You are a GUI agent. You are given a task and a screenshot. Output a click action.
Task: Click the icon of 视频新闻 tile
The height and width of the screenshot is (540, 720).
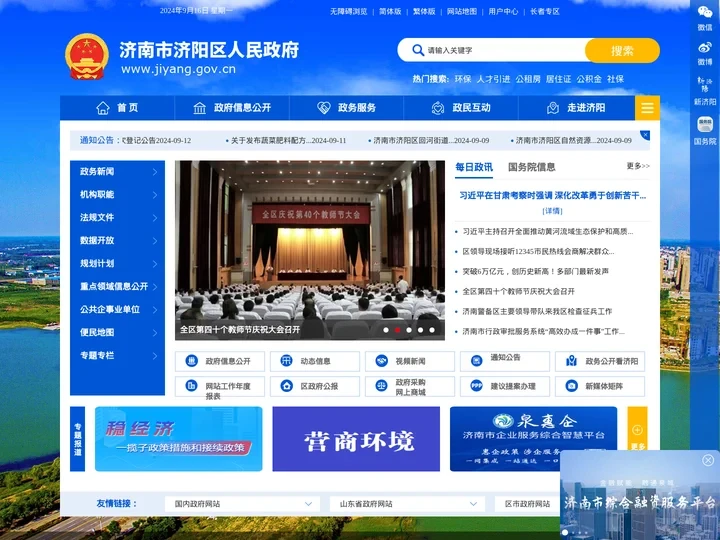coord(381,361)
